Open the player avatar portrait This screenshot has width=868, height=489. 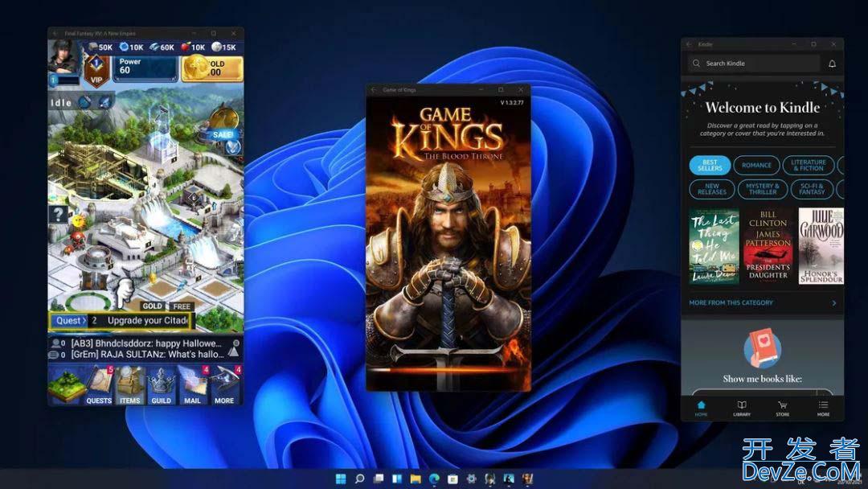[x=63, y=56]
